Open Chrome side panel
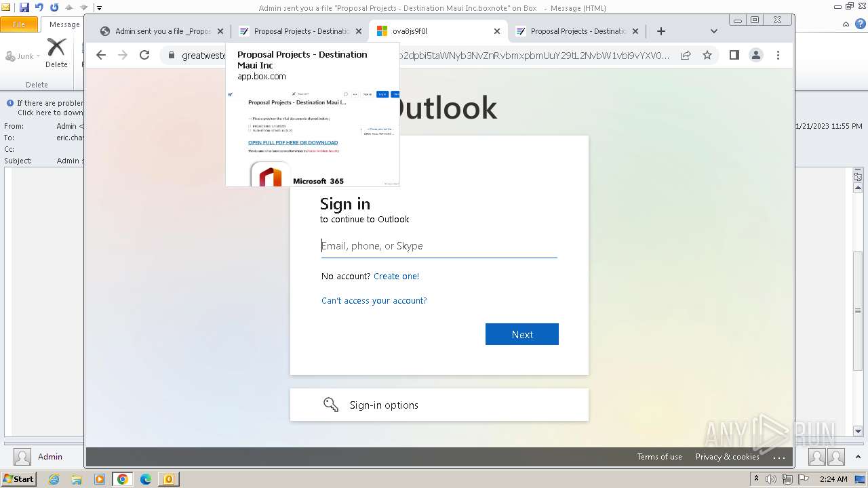 tap(734, 56)
